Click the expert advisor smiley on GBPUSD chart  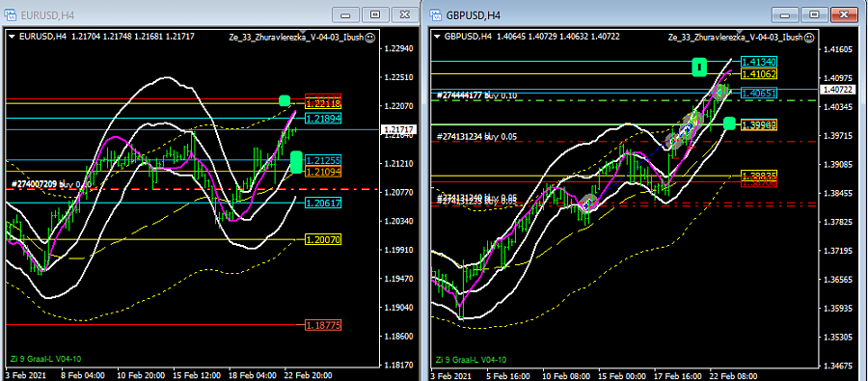tap(809, 38)
